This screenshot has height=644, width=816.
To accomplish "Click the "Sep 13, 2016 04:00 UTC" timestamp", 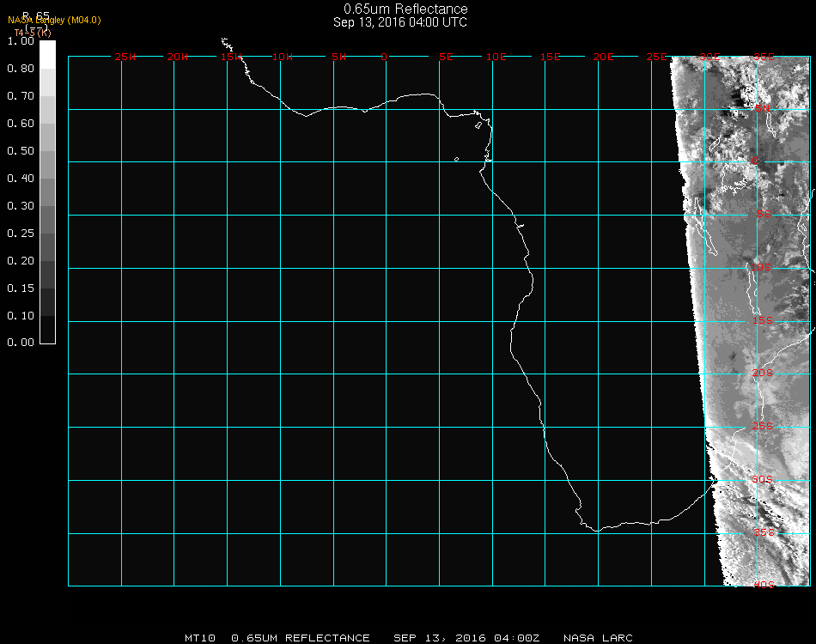I will point(400,22).
